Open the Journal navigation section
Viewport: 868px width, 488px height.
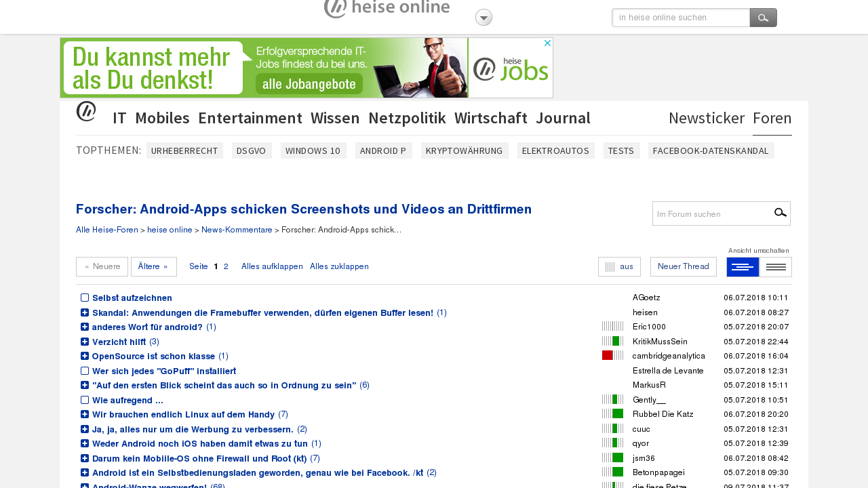coord(563,118)
